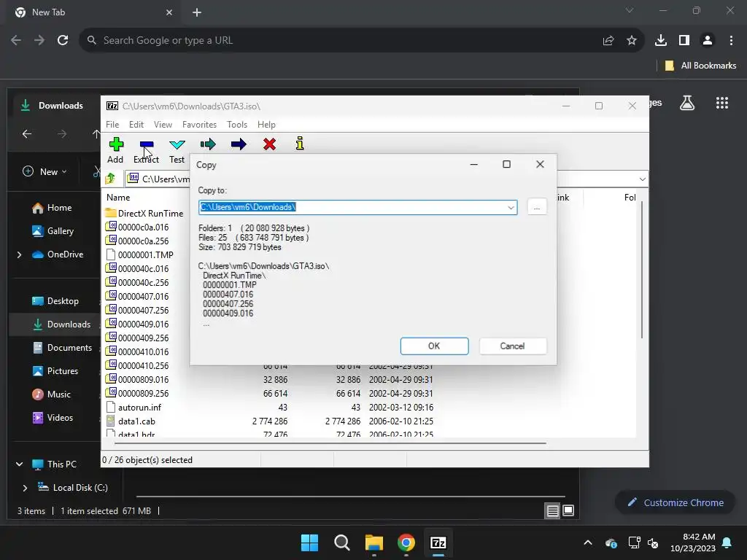Image resolution: width=747 pixels, height=560 pixels.
Task: Select file 00000809.016
Action: click(137, 379)
